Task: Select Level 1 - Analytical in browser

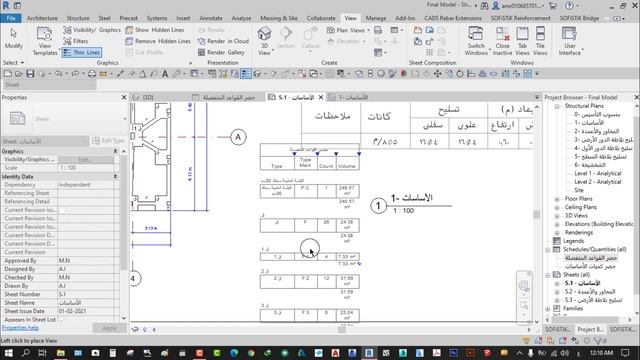Action: 598,173
